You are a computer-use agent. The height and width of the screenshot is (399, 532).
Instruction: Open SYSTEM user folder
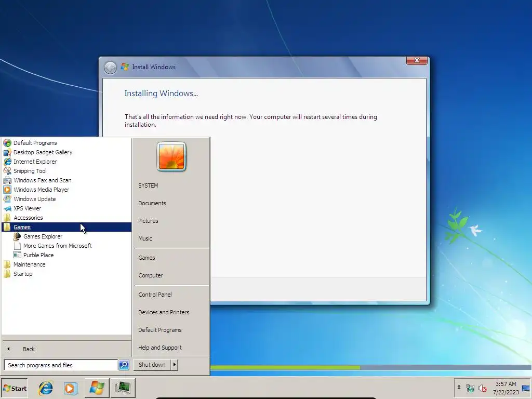(148, 185)
